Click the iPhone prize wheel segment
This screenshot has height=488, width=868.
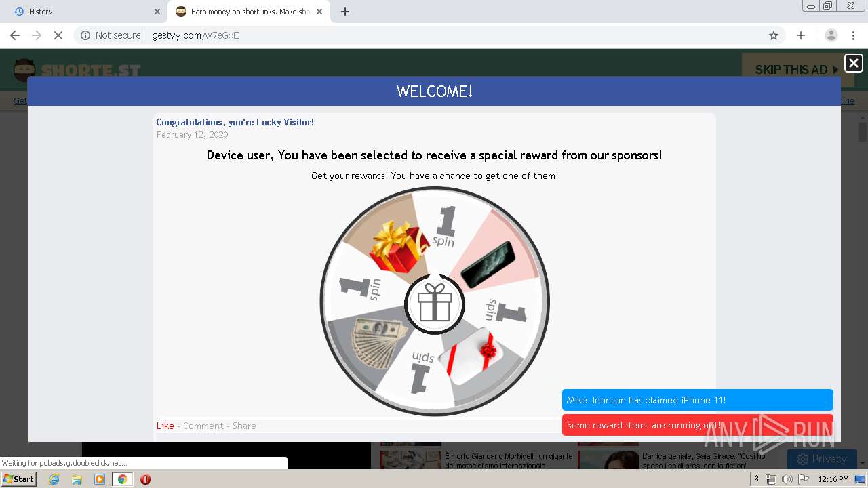click(490, 264)
